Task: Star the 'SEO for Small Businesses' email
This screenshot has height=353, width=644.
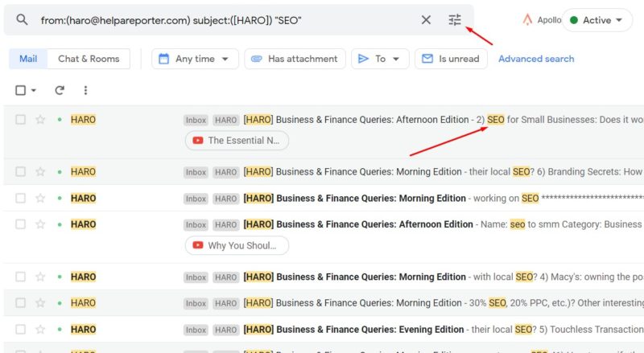Action: [x=40, y=120]
